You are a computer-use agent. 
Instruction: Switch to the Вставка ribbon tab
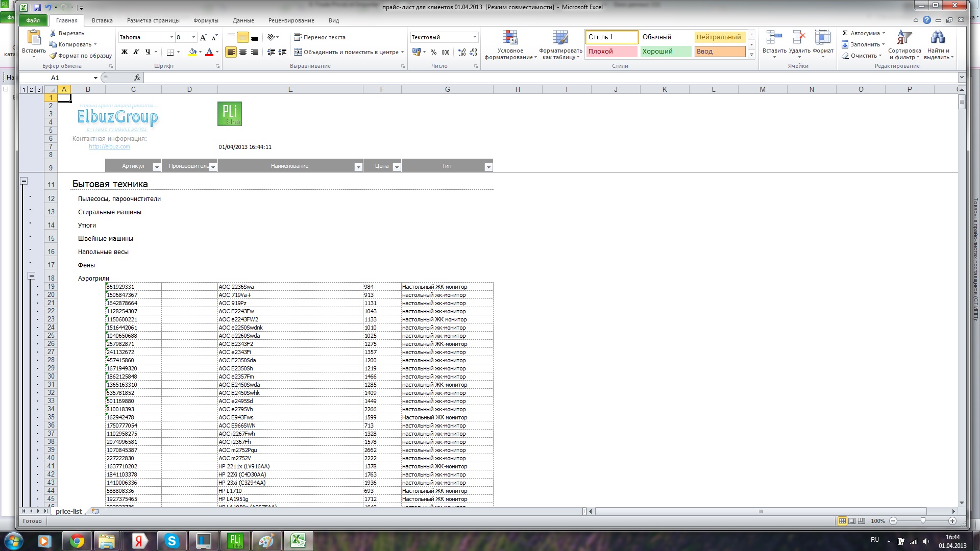[102, 20]
